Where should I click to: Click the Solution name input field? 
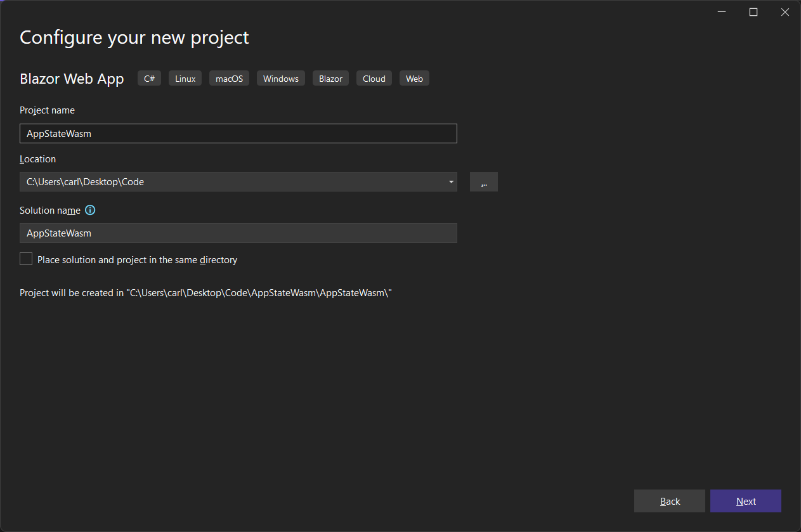point(238,233)
